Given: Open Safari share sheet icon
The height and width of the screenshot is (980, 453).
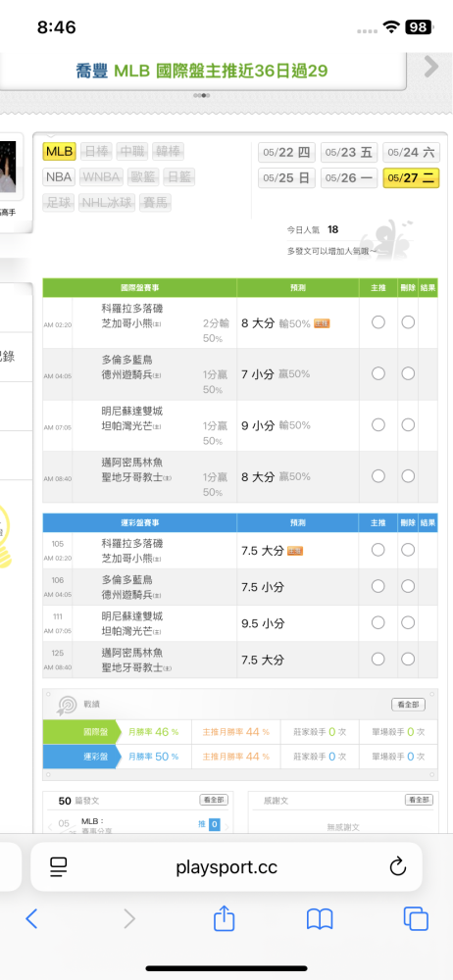Looking at the screenshot, I should coord(224,917).
